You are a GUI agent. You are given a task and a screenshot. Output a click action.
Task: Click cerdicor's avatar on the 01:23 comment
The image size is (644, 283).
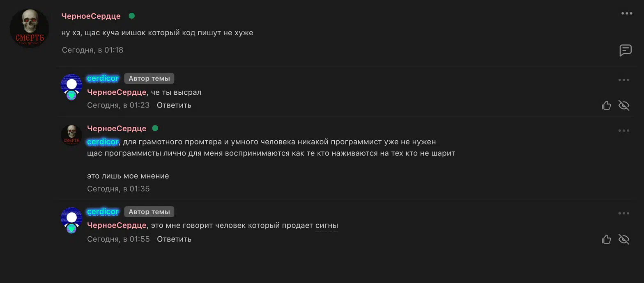71,87
